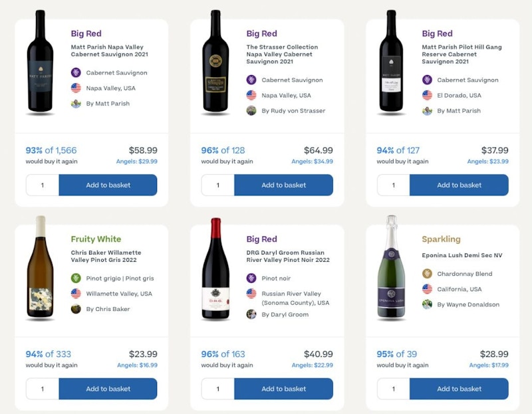
Task: Click the Strasser Collection bottle image
Action: [x=215, y=63]
